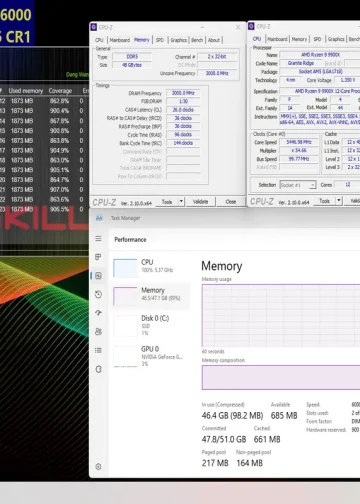Select the GPU 0 NVIDIA GeForce entry
360x504 pixels.
151,356
